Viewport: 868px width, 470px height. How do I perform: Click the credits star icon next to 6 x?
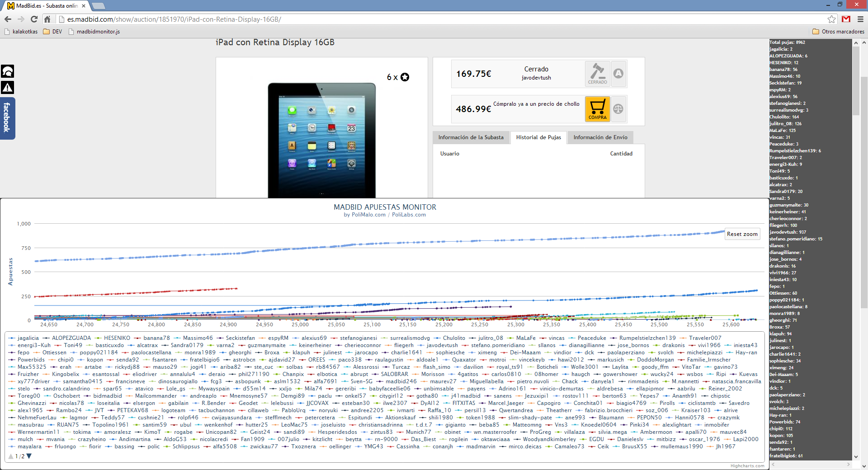coord(405,77)
